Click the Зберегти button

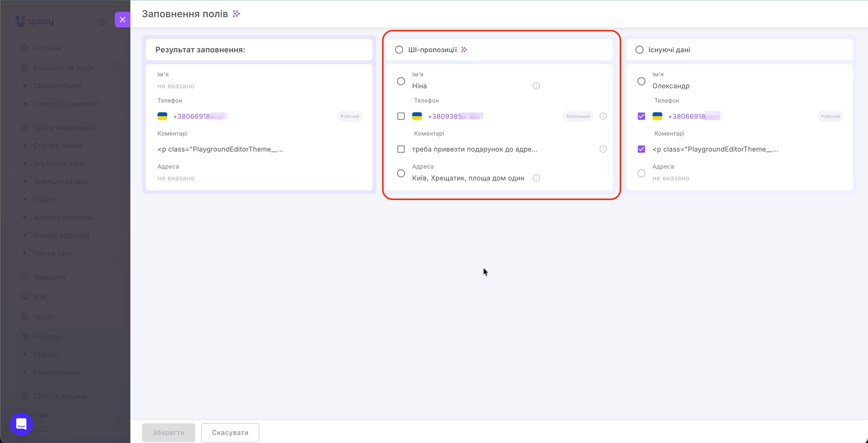point(168,433)
